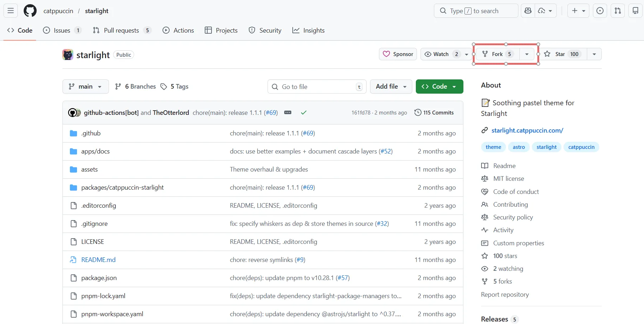Screen dimensions: 644x324
Task: Click the github-actions bot avatar
Action: [x=72, y=113]
